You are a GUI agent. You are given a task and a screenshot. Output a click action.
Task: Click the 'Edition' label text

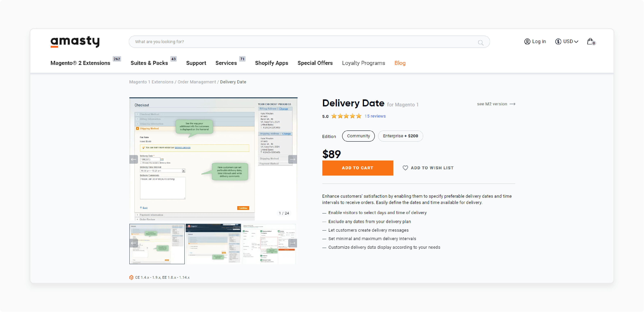[329, 137]
